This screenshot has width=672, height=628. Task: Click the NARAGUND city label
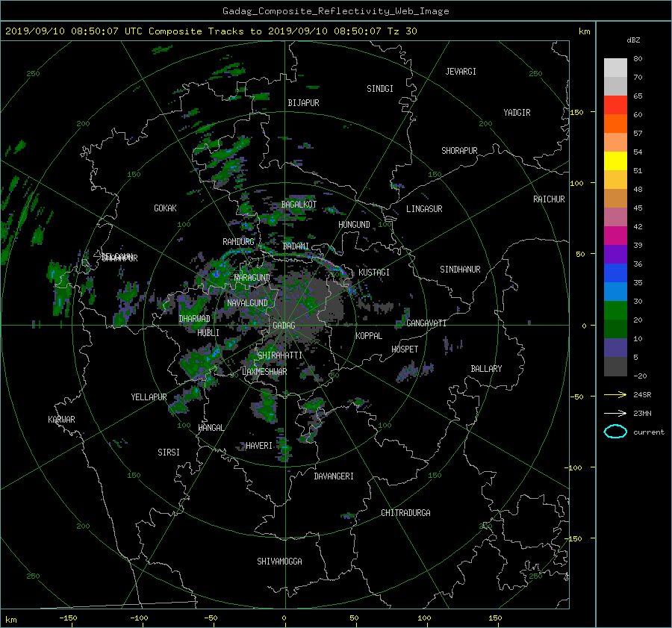tap(252, 278)
